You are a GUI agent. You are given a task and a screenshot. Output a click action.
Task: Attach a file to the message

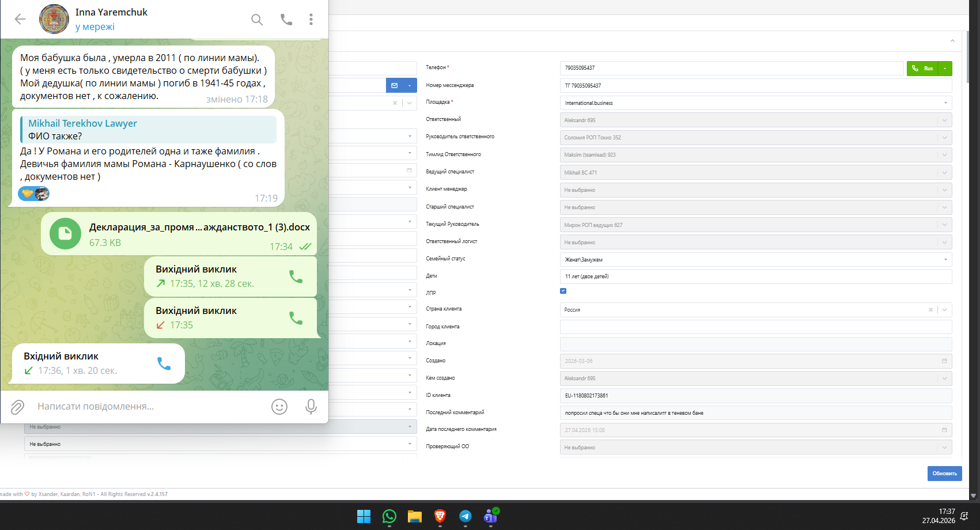[17, 407]
